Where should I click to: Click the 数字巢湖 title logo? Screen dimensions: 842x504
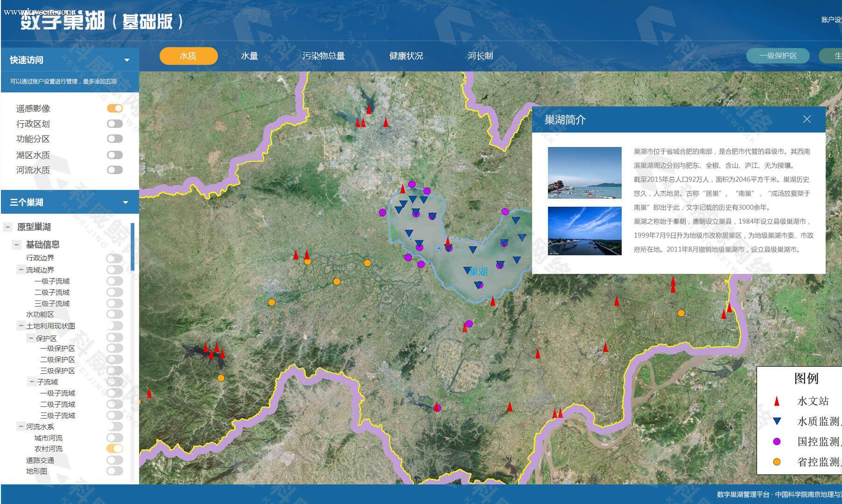coord(101,21)
